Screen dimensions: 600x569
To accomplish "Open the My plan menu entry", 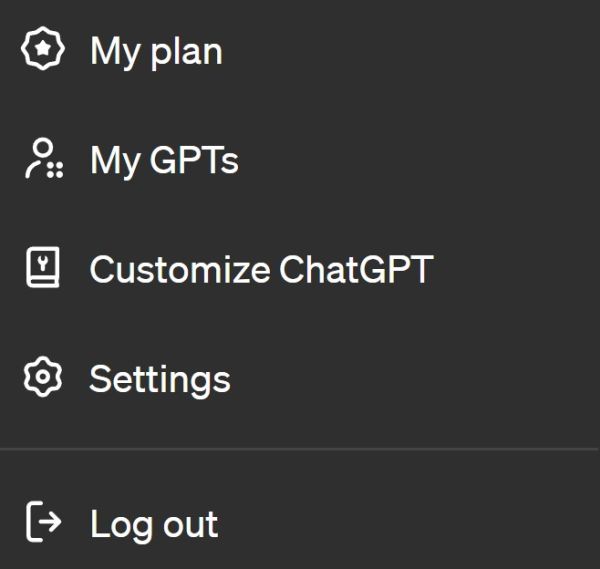I will tap(300, 50).
